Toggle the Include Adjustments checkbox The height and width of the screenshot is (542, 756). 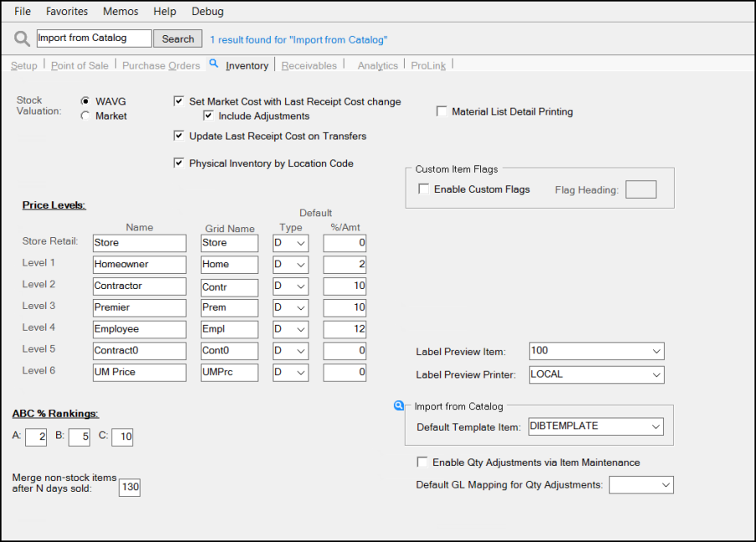click(209, 116)
